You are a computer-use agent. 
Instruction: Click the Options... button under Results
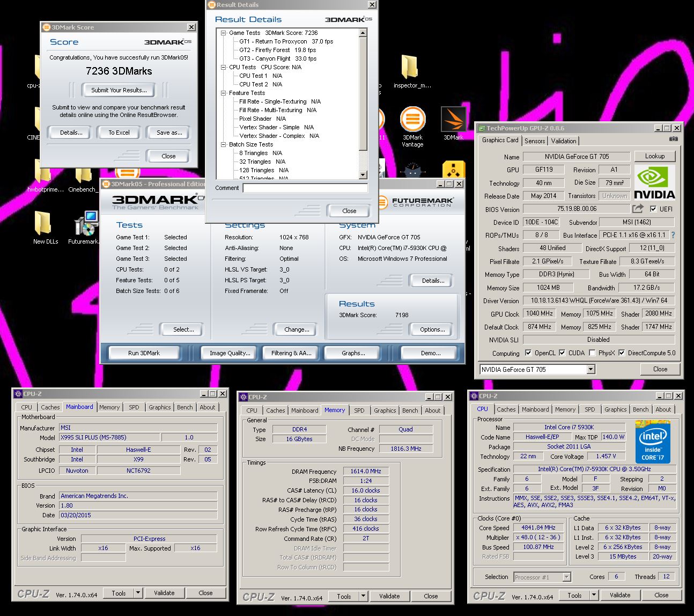click(x=432, y=329)
